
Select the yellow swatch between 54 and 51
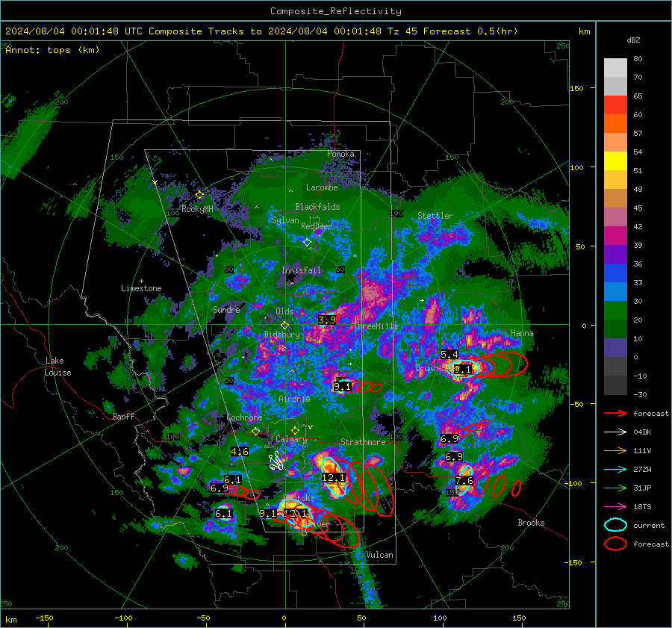coord(615,161)
